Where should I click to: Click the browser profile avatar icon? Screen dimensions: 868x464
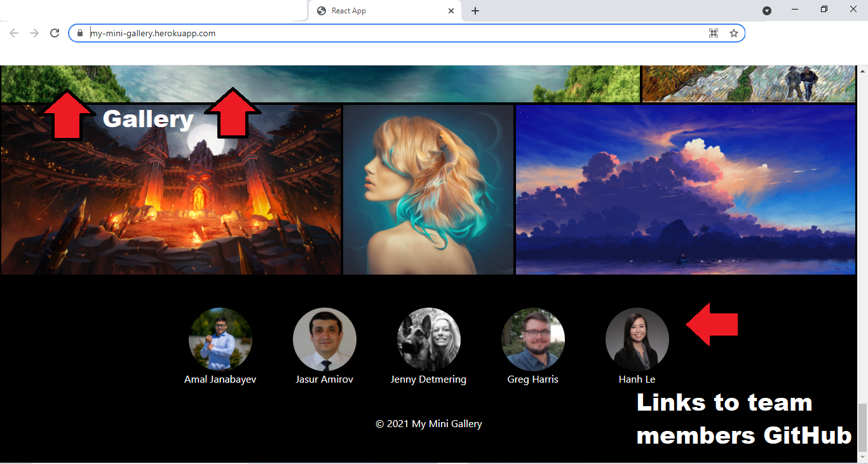767,11
